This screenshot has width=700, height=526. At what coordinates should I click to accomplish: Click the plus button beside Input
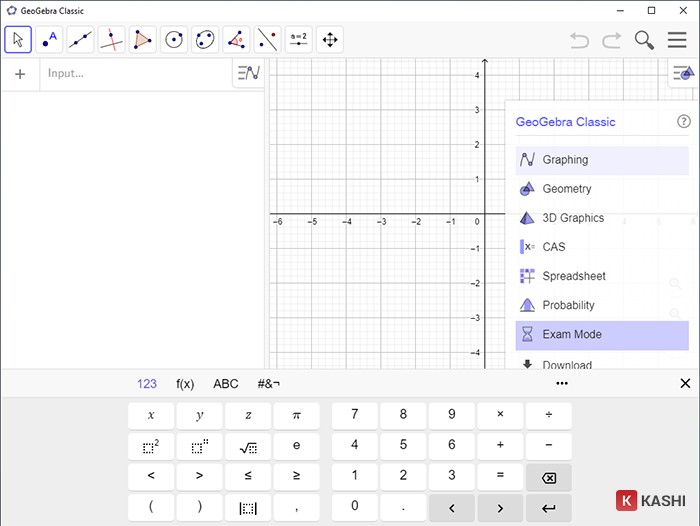20,74
